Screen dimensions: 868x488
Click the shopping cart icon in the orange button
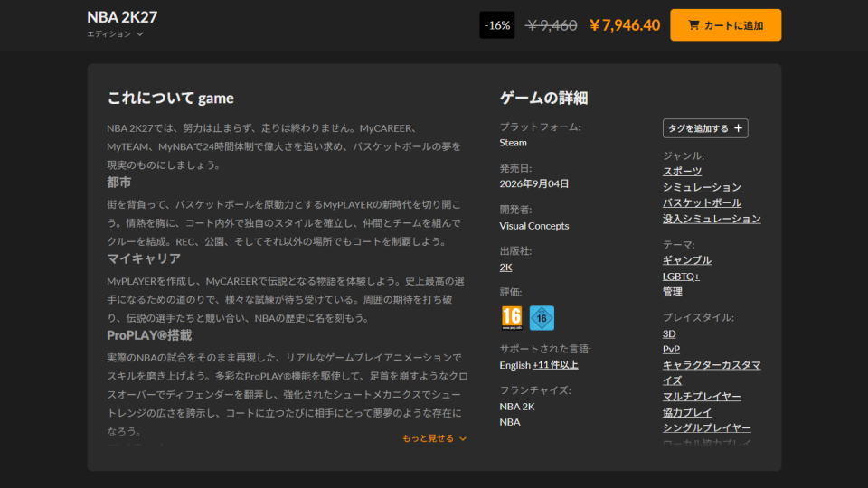point(693,25)
